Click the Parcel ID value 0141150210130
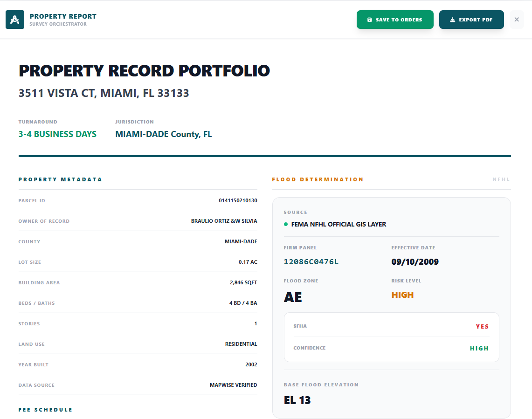The height and width of the screenshot is (419, 532). click(x=237, y=200)
